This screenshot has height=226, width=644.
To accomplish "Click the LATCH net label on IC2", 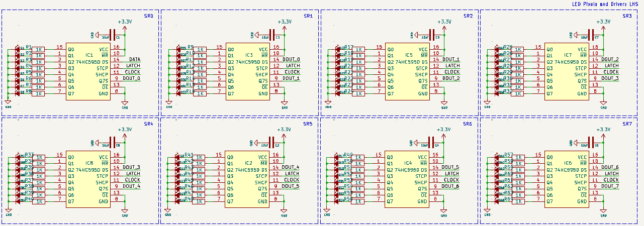I will click(x=291, y=173).
